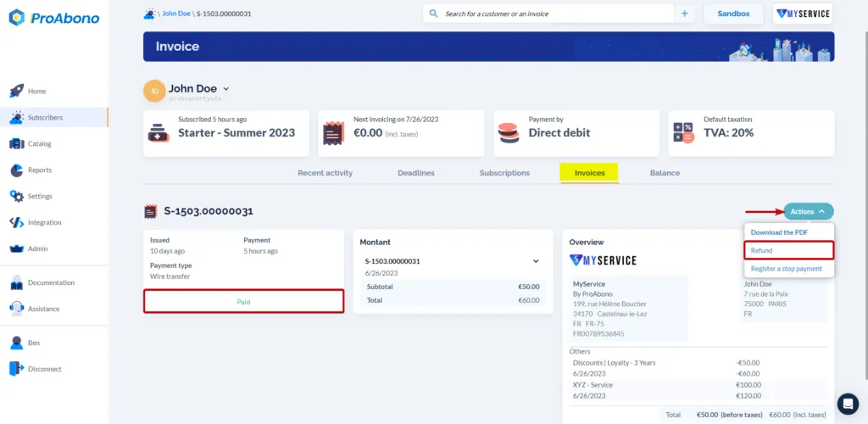This screenshot has width=868, height=424.
Task: Switch to the Balance tab
Action: (665, 173)
